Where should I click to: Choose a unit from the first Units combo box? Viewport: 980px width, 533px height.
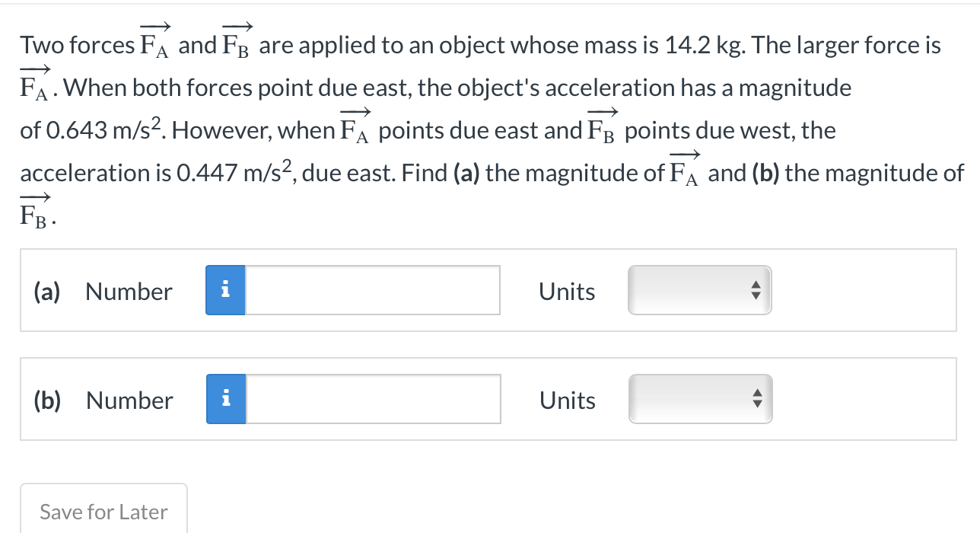point(699,290)
